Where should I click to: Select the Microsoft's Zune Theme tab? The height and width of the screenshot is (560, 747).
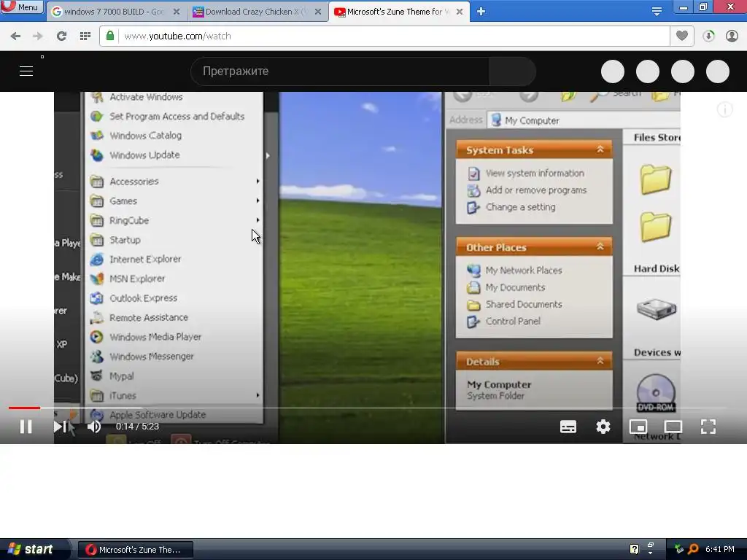(x=398, y=12)
